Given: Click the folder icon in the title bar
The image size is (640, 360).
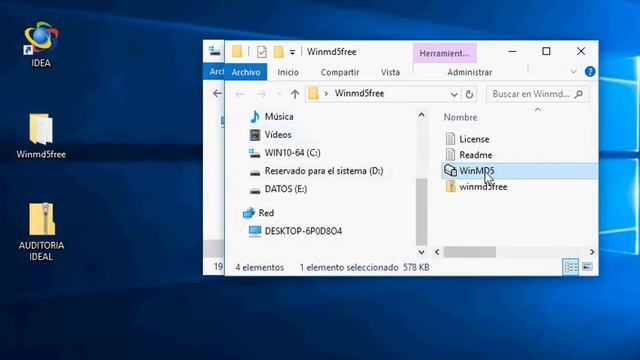Looking at the screenshot, I should tap(237, 51).
